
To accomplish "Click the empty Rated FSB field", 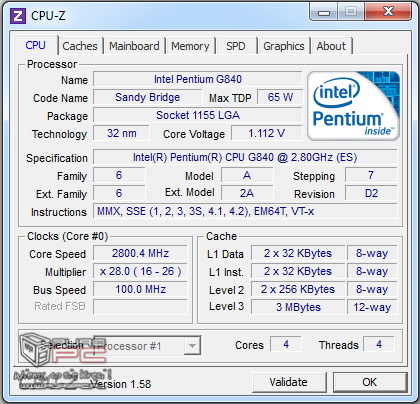I will pyautogui.click(x=140, y=307).
